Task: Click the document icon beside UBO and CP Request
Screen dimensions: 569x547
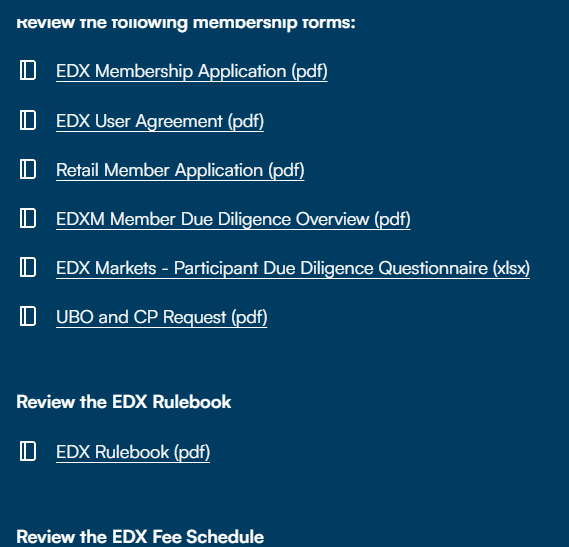Action: pyautogui.click(x=28, y=316)
